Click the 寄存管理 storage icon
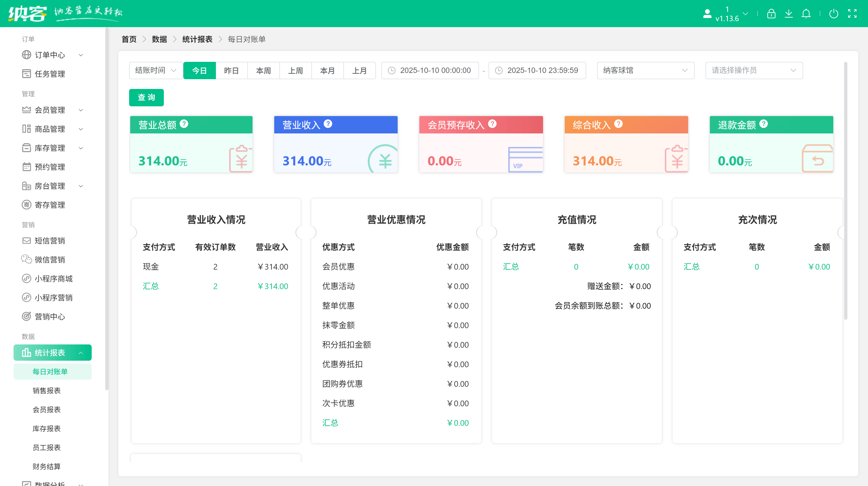The image size is (868, 486). [x=27, y=204]
